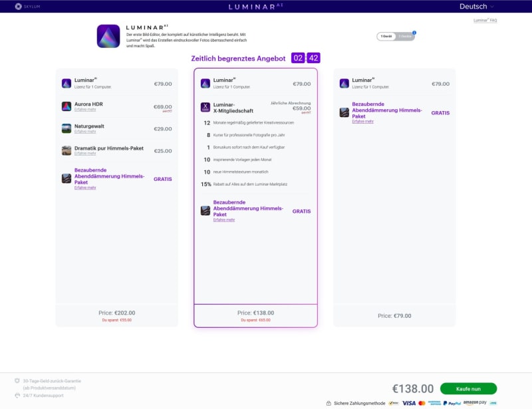Viewport: 532px width, 409px height.
Task: Click the Naturgewalt product thumbnail
Action: pyautogui.click(x=66, y=128)
